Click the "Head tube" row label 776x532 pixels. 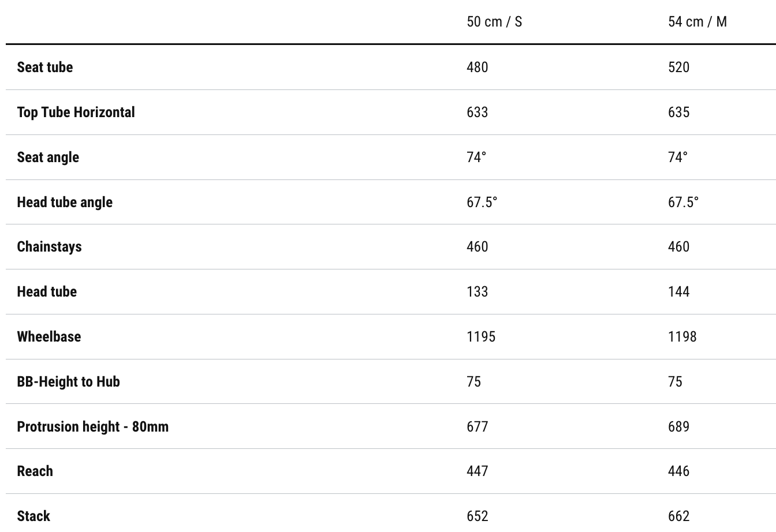point(47,291)
